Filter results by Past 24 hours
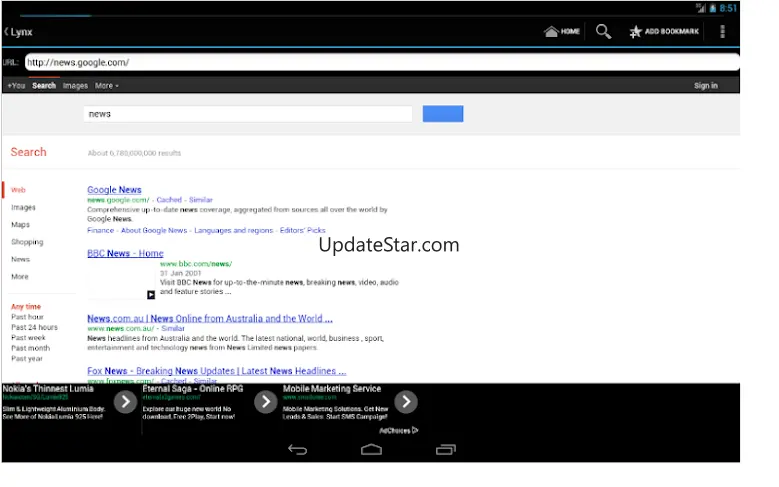The width and height of the screenshot is (779, 487). [34, 327]
